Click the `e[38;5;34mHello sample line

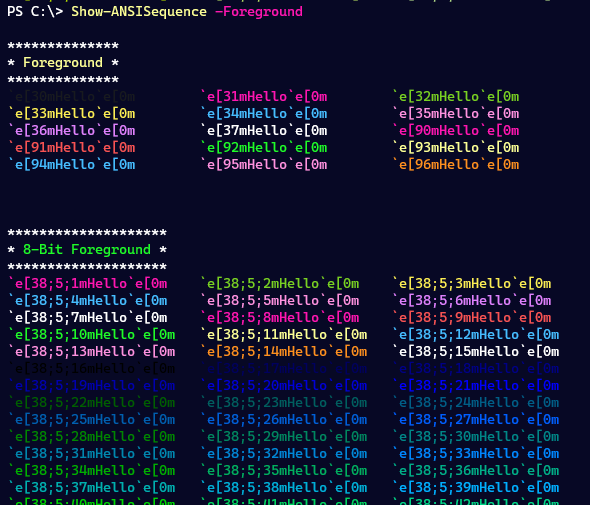tap(91, 470)
